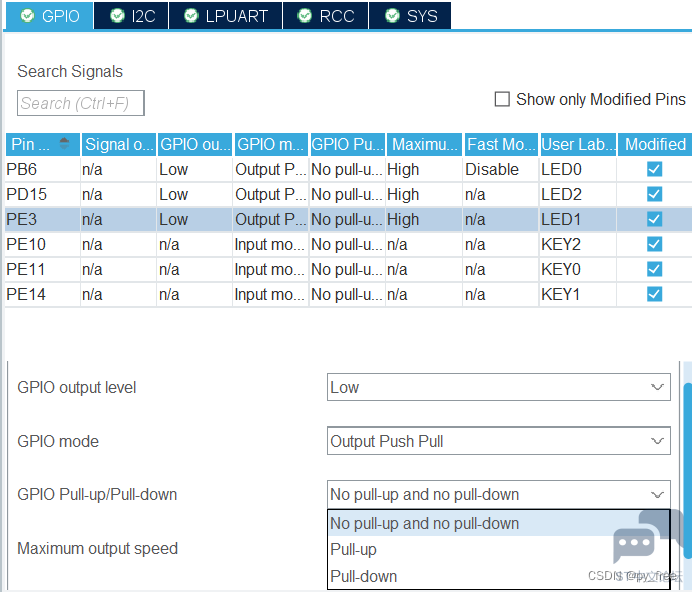
Task: Click the GPIO m... column header
Action: 271,144
